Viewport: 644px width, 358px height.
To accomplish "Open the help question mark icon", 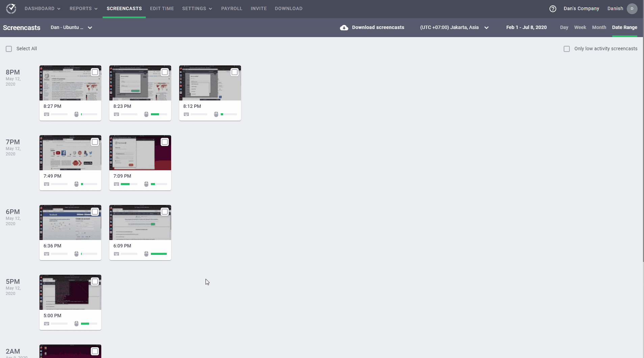I will click(553, 9).
